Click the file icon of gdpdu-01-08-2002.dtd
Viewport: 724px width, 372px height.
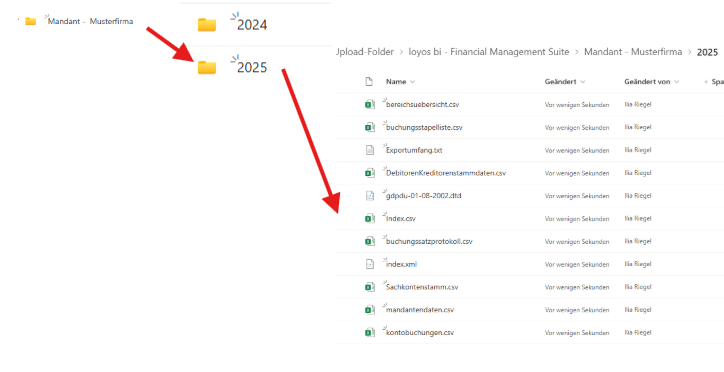tap(369, 196)
